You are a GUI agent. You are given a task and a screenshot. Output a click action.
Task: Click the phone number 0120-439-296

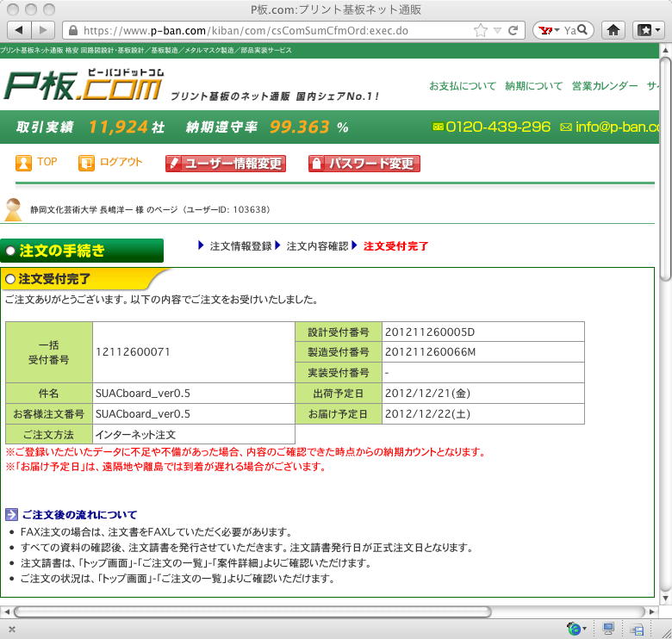pyautogui.click(x=498, y=127)
